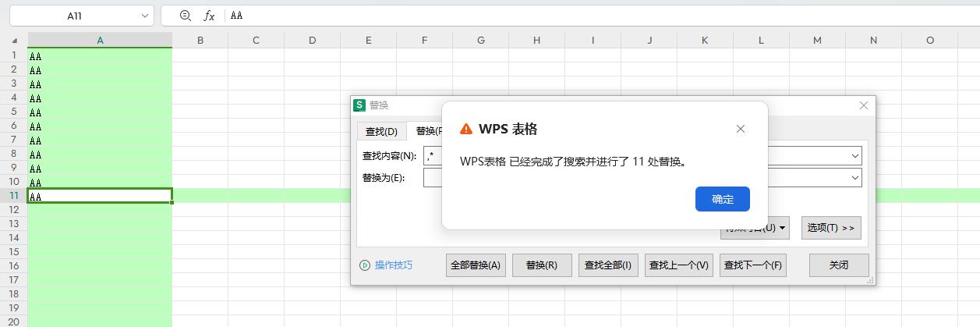Expand the 替换为(E) history dropdown arrow

pos(854,178)
